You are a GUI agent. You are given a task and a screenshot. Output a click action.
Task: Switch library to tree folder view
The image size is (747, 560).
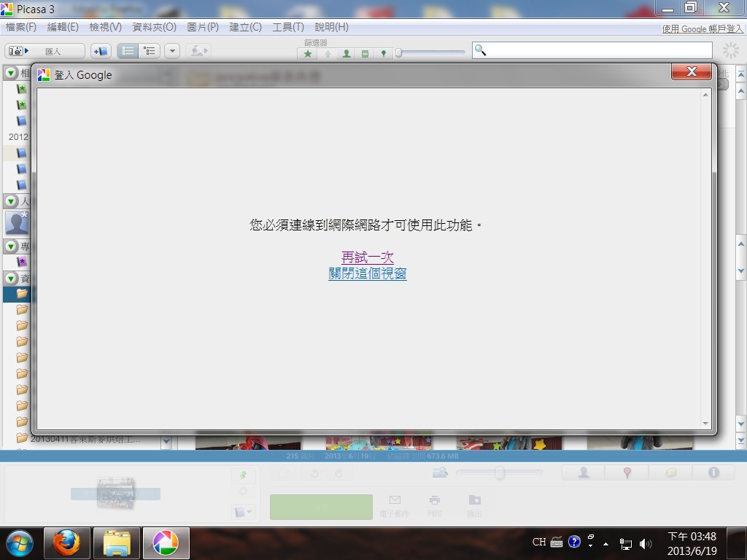point(150,51)
